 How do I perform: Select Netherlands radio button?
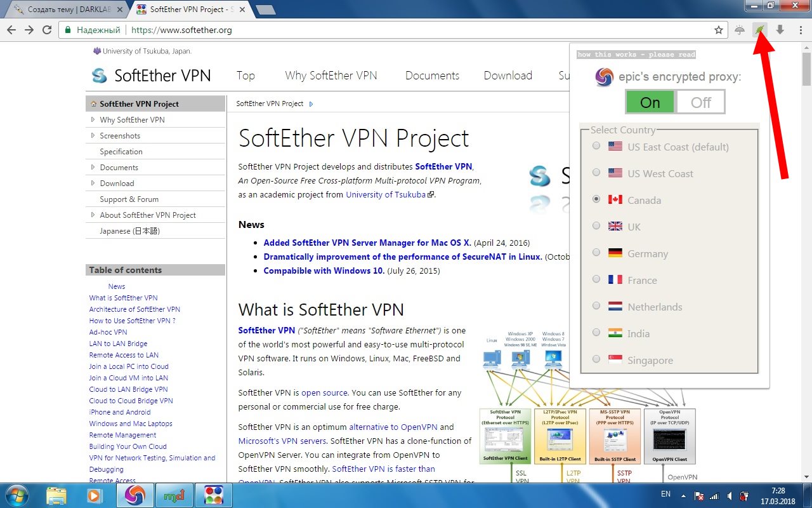click(x=596, y=306)
